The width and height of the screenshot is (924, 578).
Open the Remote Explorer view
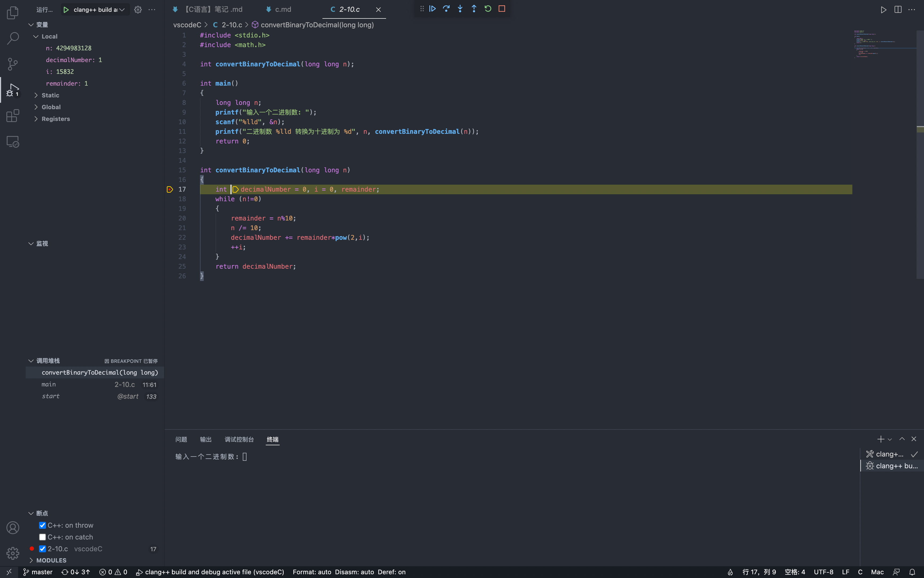13,142
